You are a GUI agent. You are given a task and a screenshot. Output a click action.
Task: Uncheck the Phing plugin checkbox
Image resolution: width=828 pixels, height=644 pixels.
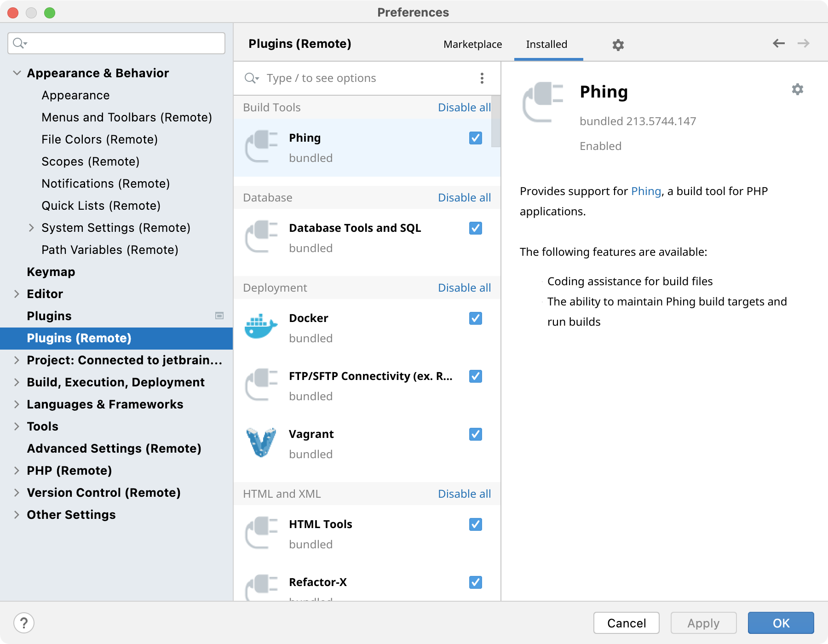pyautogui.click(x=475, y=138)
